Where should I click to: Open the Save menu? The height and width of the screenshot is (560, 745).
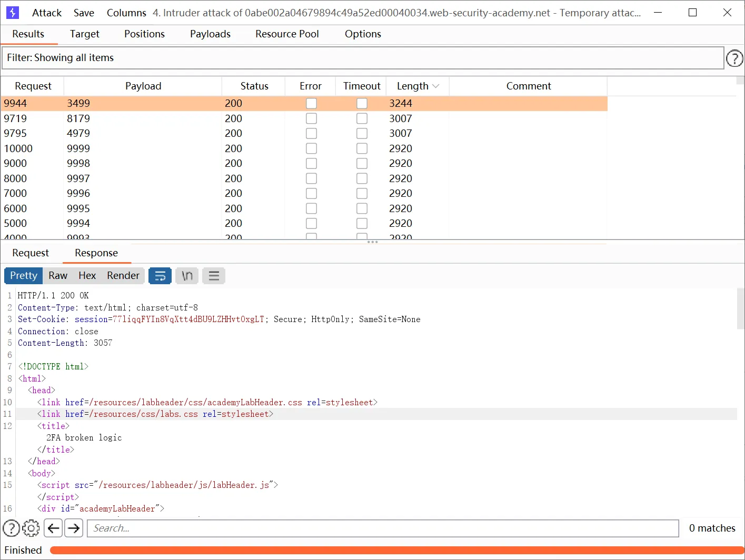coord(84,13)
